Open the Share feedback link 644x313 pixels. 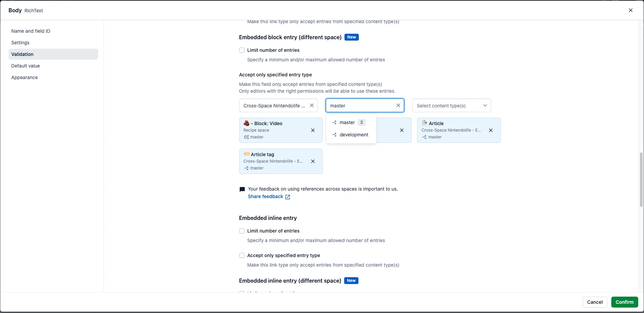tap(265, 196)
